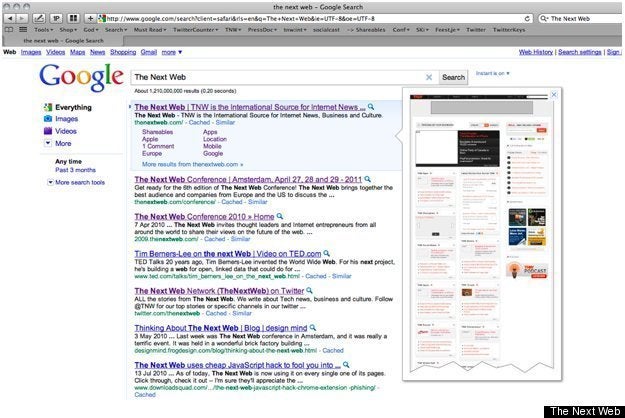This screenshot has width=625, height=418.
Task: Open Images in Google top navigation
Action: click(x=31, y=52)
